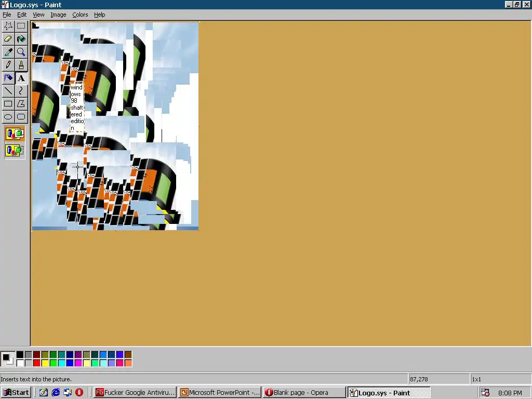Enable the opaque background draw option
The height and width of the screenshot is (399, 532).
point(15,134)
